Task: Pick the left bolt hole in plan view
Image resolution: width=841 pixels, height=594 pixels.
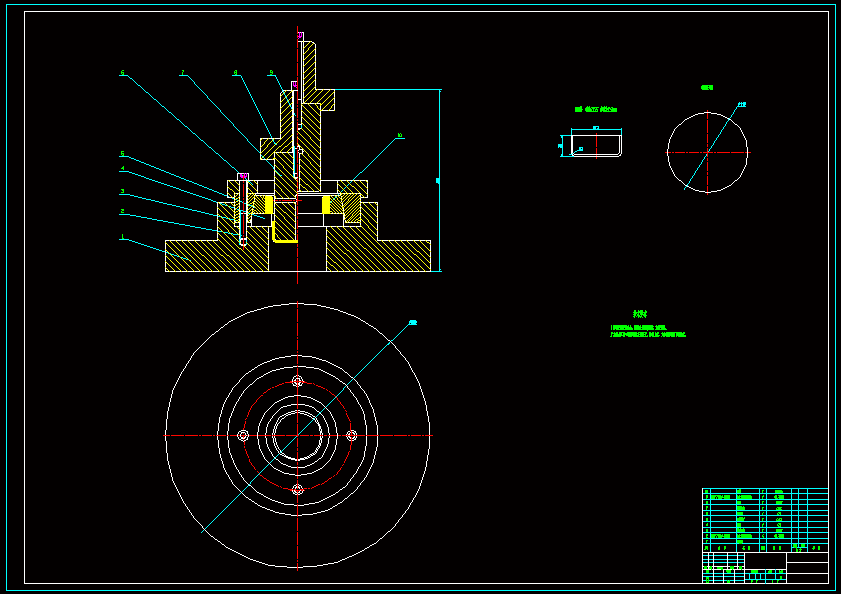Action: [x=243, y=436]
